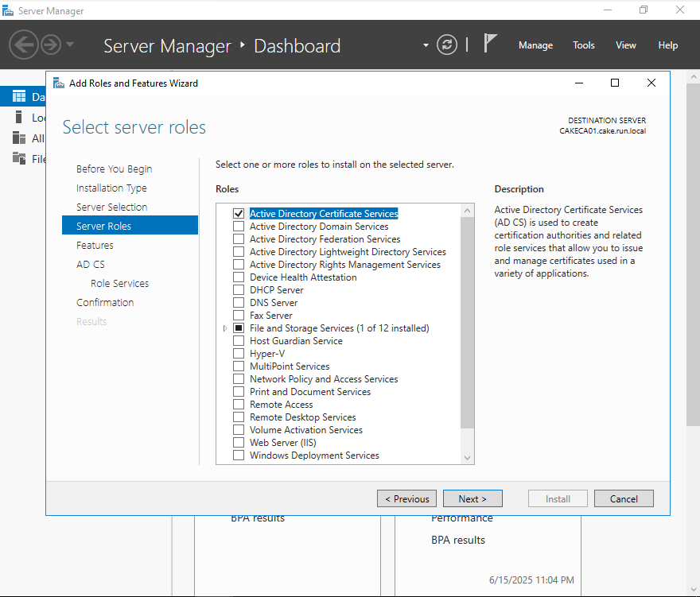Go to Before You Begin step
This screenshot has width=700, height=597.
[x=114, y=169]
